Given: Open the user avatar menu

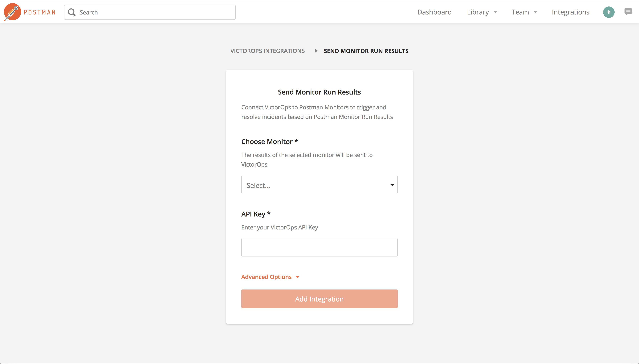Looking at the screenshot, I should [609, 12].
